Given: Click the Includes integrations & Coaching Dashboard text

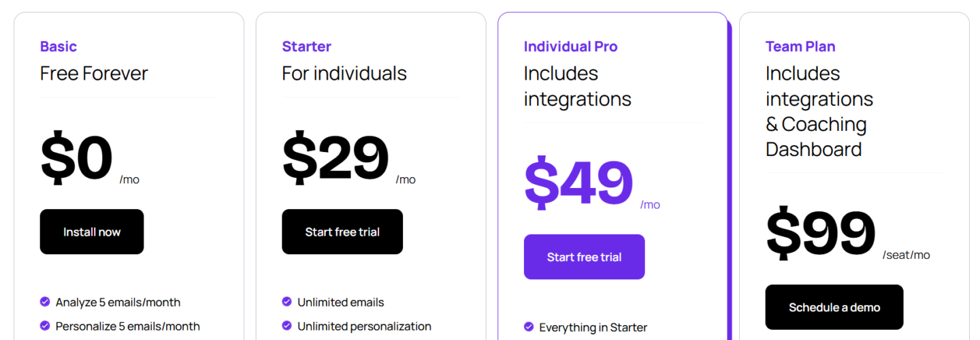Looking at the screenshot, I should (x=819, y=111).
